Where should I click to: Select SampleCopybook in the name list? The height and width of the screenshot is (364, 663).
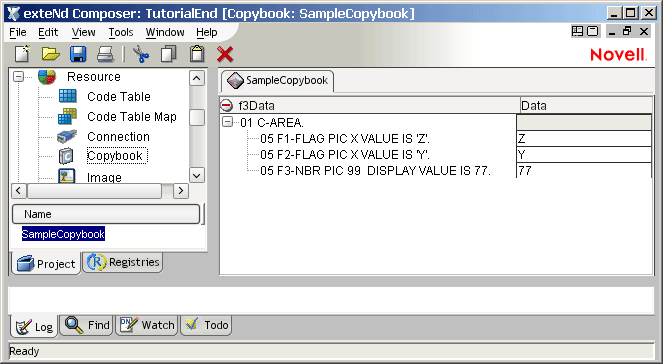63,234
